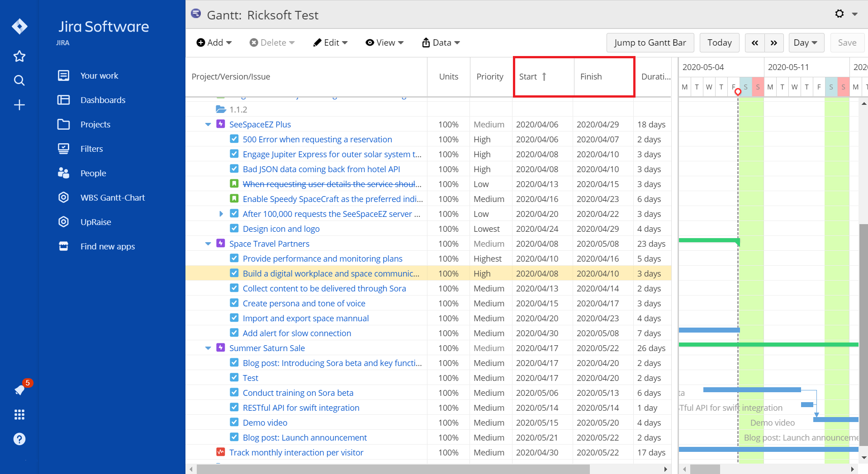Click the plus create icon in sidebar
The width and height of the screenshot is (868, 474).
19,105
